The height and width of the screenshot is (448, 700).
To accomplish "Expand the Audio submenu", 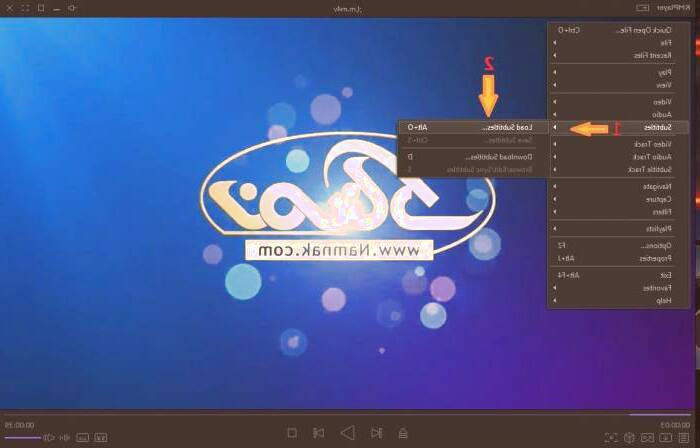I will (618, 115).
